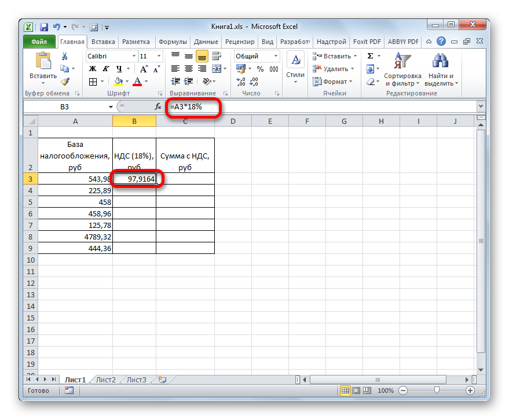Center cell text horizontally

tap(189, 69)
